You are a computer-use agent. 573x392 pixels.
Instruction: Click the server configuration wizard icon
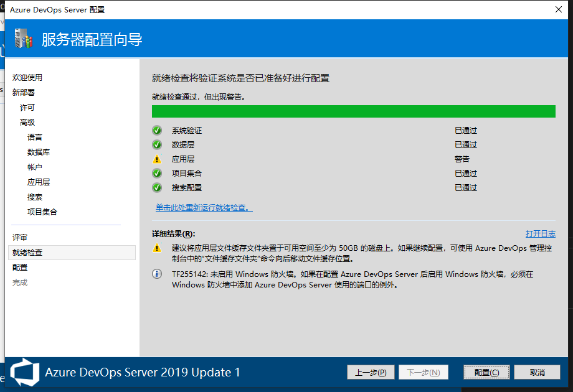[23, 39]
